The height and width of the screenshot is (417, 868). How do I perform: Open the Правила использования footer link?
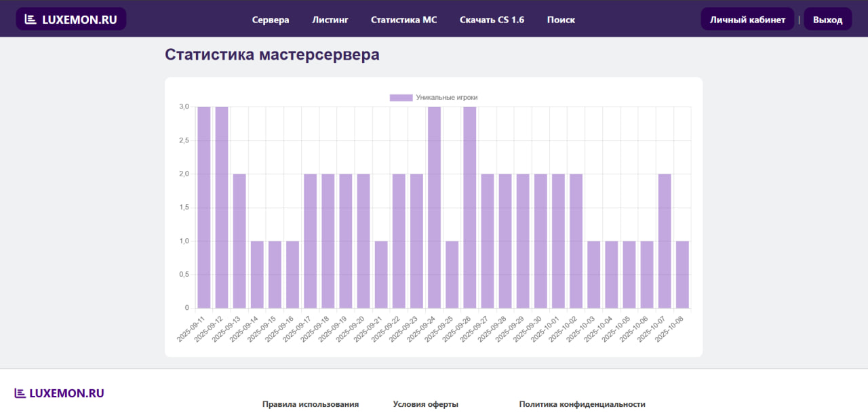click(x=311, y=404)
